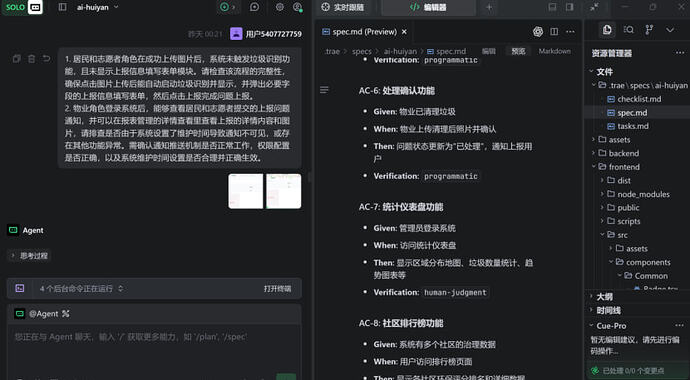Open settings gear icon in header
The height and width of the screenshot is (380, 690).
pyautogui.click(x=279, y=7)
